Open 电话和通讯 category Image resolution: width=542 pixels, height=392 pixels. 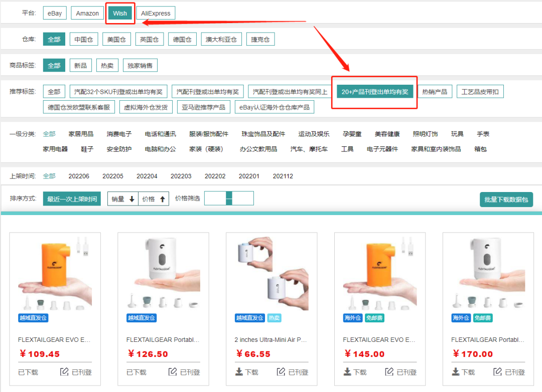pyautogui.click(x=161, y=134)
